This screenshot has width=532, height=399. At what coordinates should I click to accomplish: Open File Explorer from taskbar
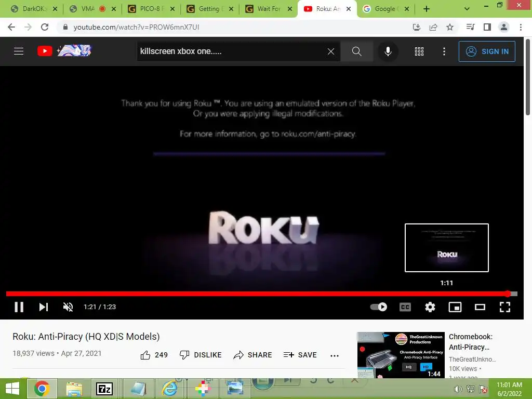[x=74, y=389]
